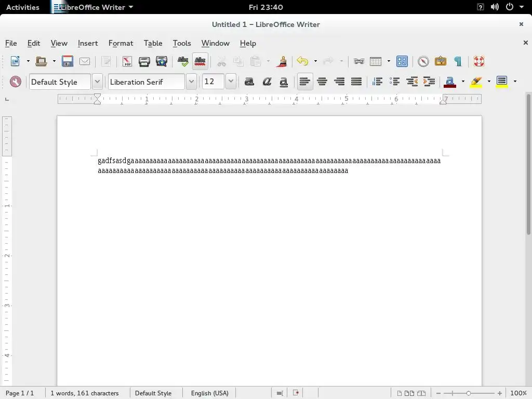
Task: Click the Activities button in top bar
Action: [x=23, y=7]
